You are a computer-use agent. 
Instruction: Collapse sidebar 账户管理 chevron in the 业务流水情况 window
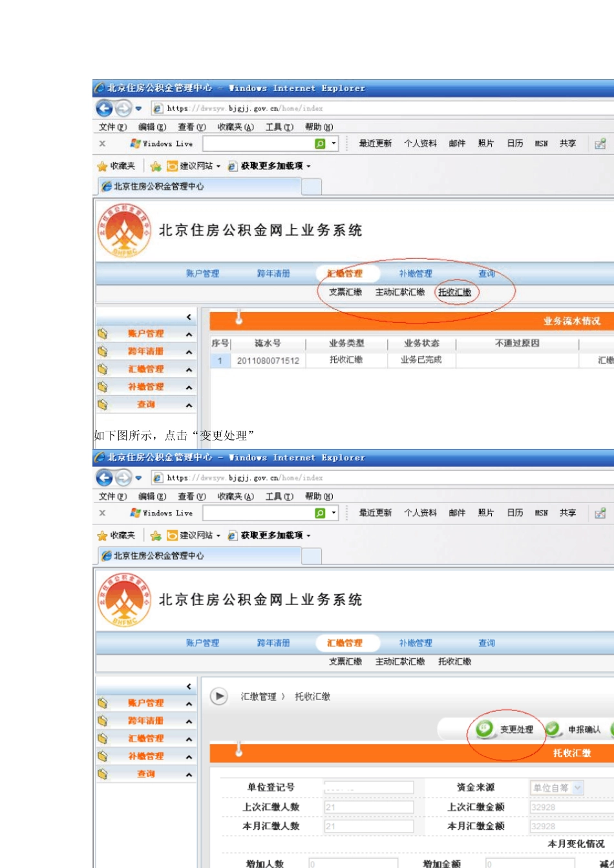(x=189, y=335)
